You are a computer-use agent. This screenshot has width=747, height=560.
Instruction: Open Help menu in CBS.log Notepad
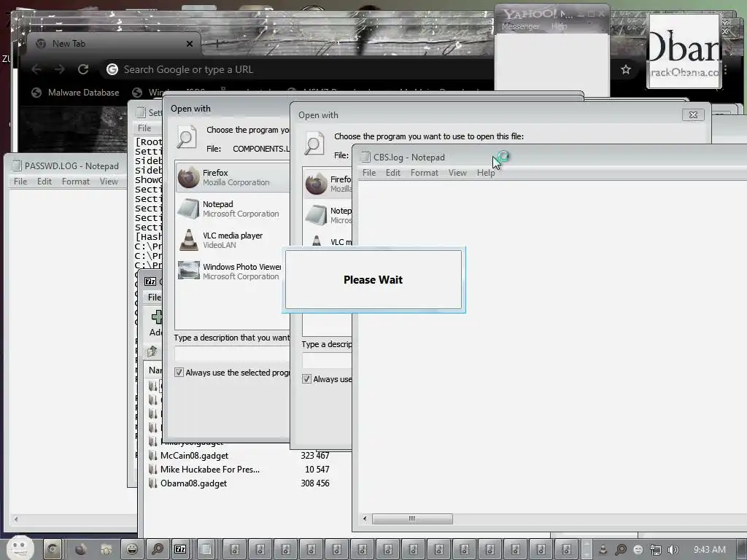[x=486, y=173]
